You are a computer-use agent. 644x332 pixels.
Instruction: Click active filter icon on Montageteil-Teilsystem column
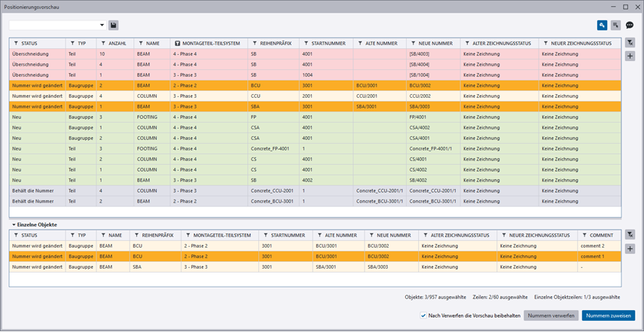tap(178, 44)
